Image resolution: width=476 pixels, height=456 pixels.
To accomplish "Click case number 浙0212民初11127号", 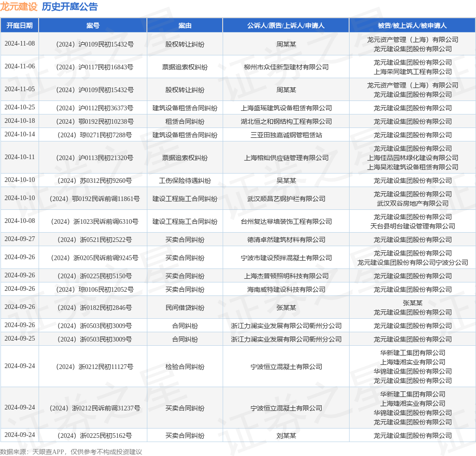I will (x=95, y=367).
